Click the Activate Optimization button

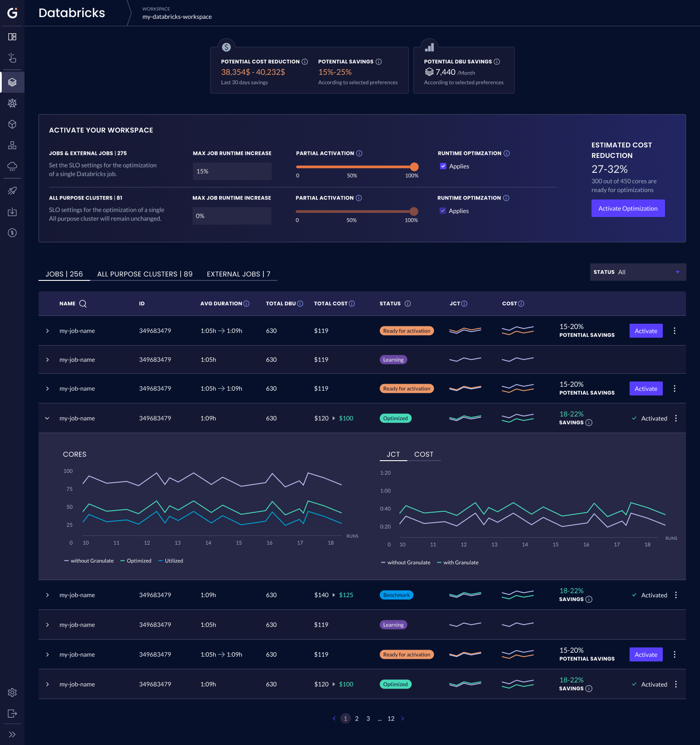coord(628,208)
